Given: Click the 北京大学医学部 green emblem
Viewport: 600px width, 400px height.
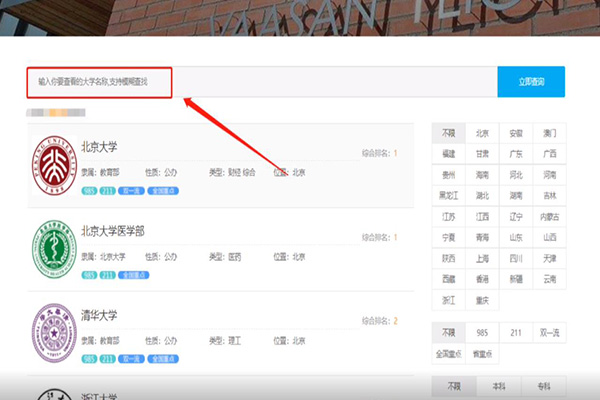Looking at the screenshot, I should (54, 249).
